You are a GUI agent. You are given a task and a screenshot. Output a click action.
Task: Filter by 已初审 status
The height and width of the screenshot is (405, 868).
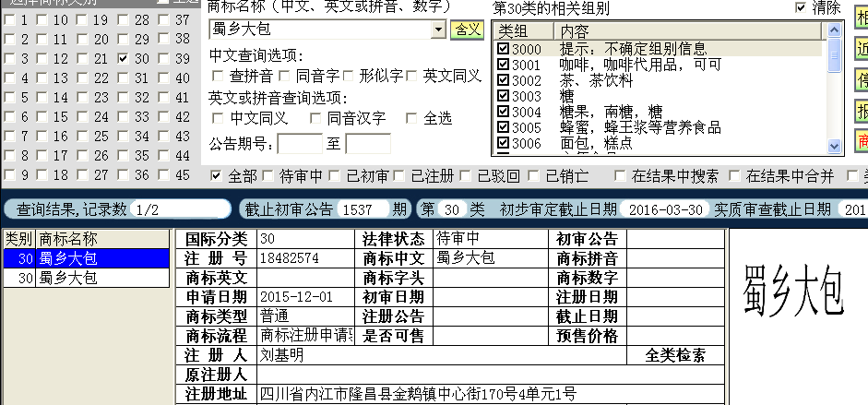pyautogui.click(x=334, y=176)
